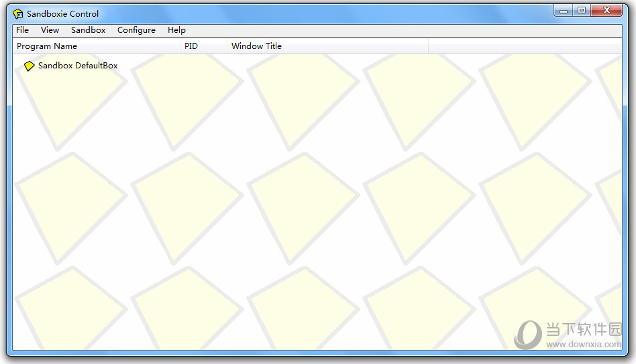
Task: Close the Sandboxie Control window
Action: pyautogui.click(x=606, y=11)
